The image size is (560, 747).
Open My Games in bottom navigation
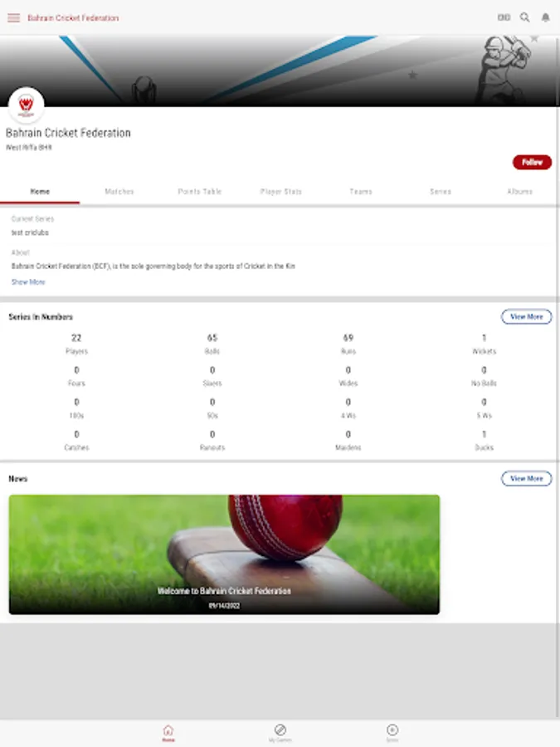(280, 733)
